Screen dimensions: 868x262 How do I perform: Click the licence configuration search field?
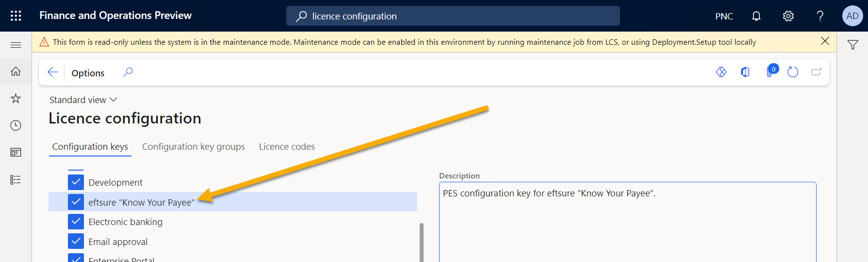tap(453, 16)
